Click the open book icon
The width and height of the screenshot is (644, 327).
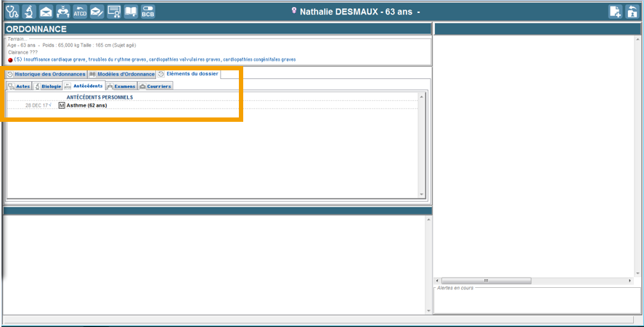pyautogui.click(x=131, y=11)
